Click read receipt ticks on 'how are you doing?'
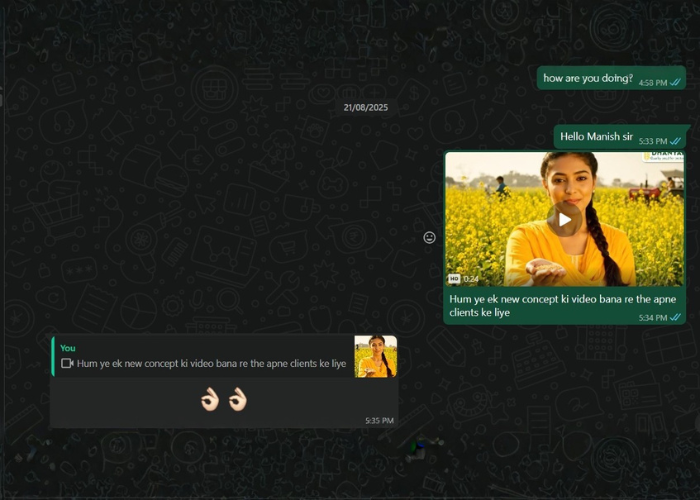This screenshot has width=700, height=500. tap(676, 83)
